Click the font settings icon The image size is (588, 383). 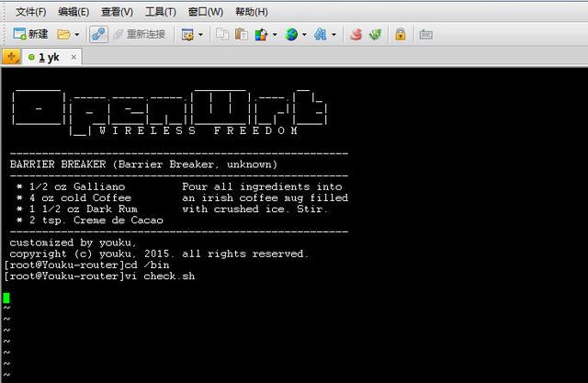pyautogui.click(x=321, y=35)
